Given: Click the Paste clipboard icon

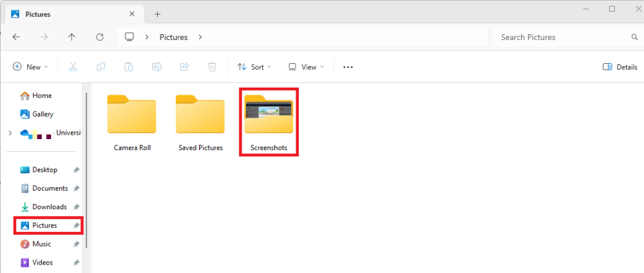Looking at the screenshot, I should click(129, 67).
